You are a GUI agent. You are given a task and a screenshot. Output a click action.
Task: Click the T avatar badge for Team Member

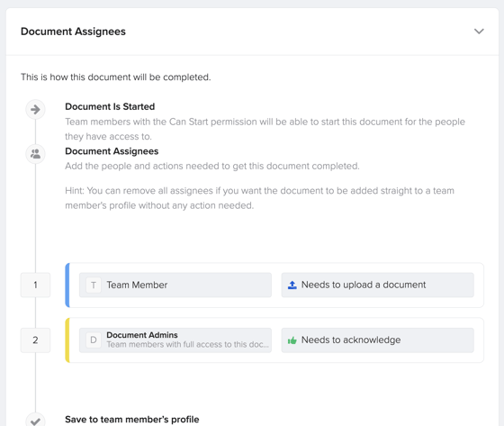point(94,286)
